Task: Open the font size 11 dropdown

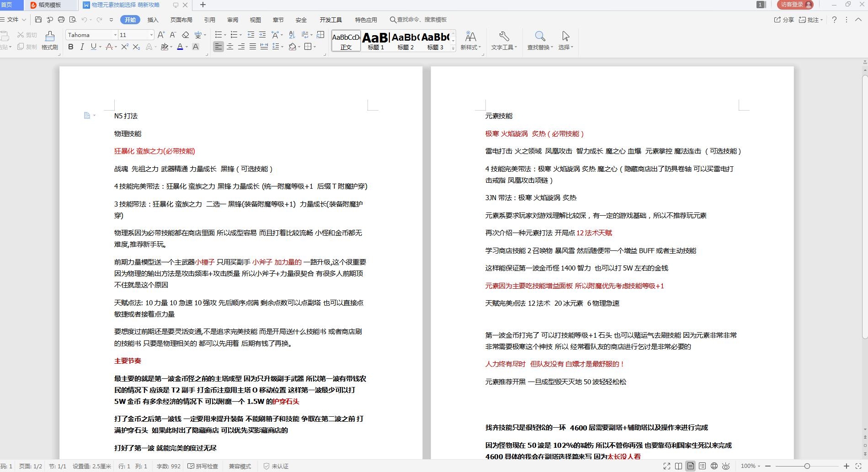Action: click(151, 35)
